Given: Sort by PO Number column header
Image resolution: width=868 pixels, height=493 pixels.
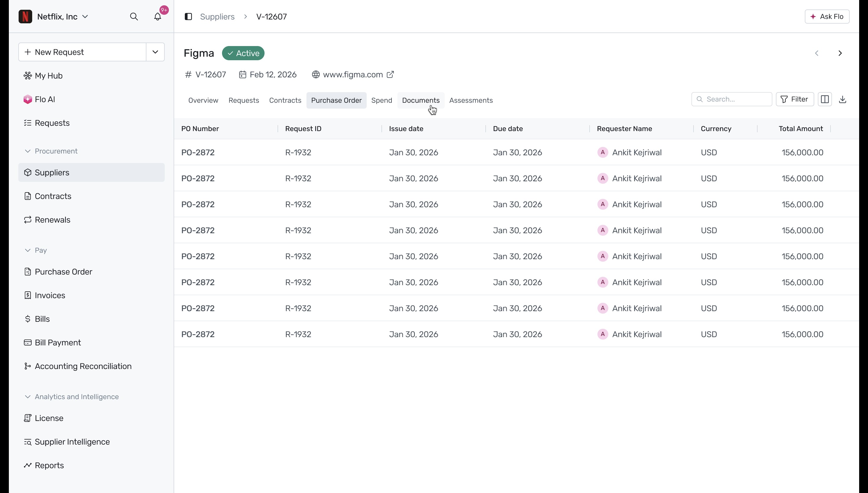Looking at the screenshot, I should point(200,129).
